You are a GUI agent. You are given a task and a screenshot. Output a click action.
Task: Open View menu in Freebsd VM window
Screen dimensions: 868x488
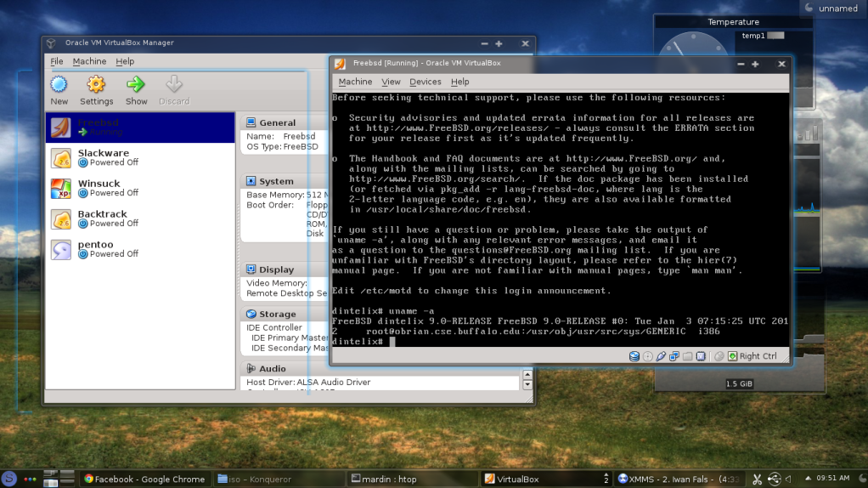[x=391, y=82]
